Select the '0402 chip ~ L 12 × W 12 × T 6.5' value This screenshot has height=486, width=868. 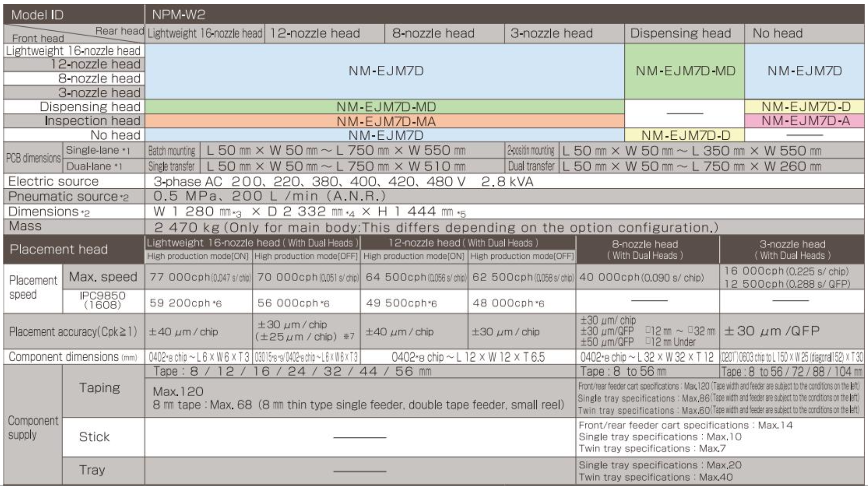[468, 357]
